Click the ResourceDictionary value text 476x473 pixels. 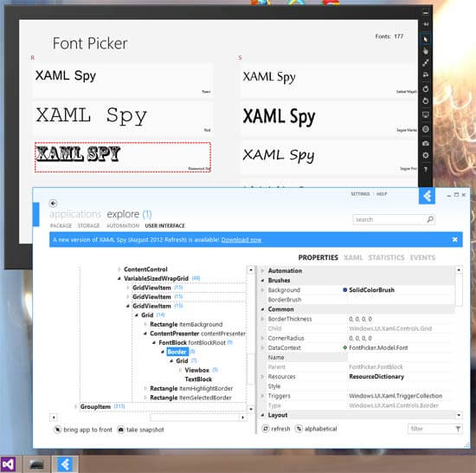[376, 376]
